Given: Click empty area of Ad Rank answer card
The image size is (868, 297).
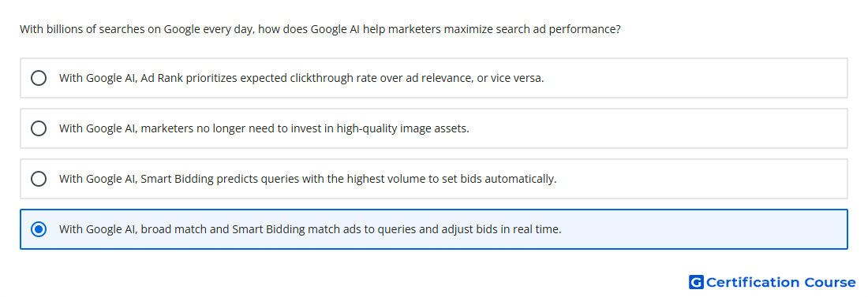Looking at the screenshot, I should pos(692,78).
